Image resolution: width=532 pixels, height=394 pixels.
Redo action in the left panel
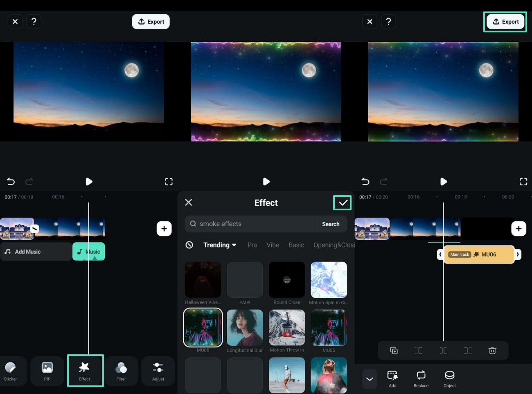click(x=29, y=181)
